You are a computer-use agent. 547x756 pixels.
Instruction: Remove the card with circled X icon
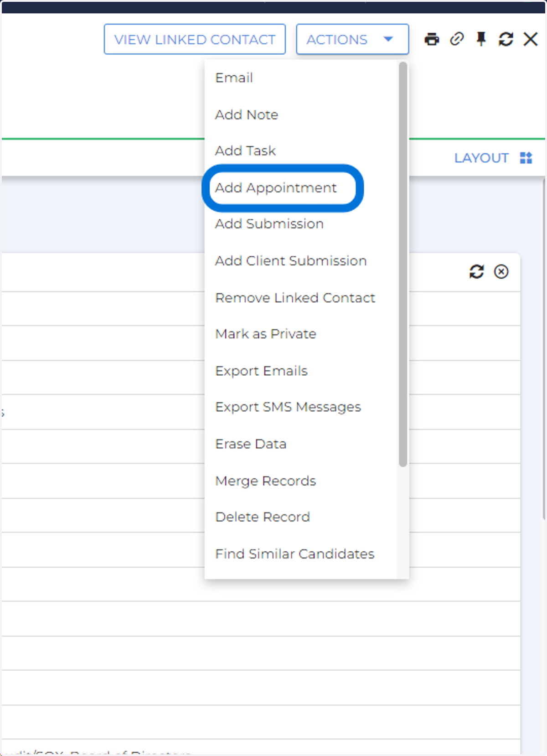click(x=501, y=272)
